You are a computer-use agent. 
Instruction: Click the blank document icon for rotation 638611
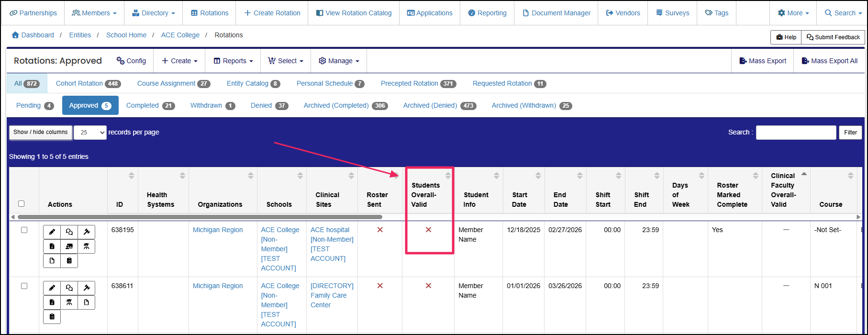pos(86,302)
